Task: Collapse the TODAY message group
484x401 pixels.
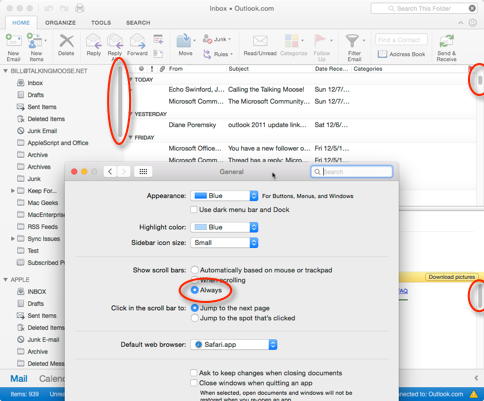Action: 131,80
